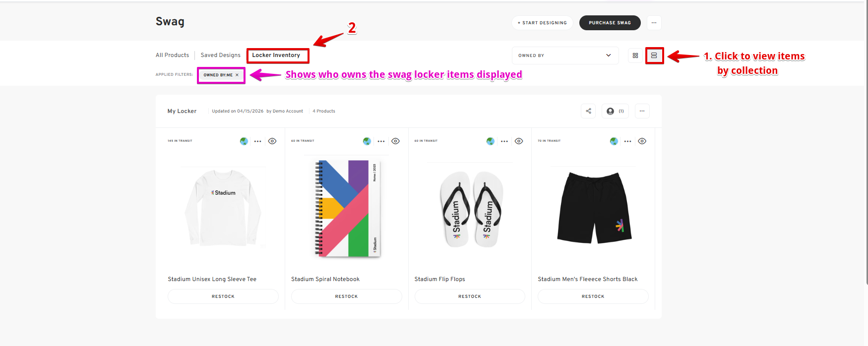This screenshot has width=868, height=346.
Task: Open the locker members user dropdown
Action: (615, 111)
